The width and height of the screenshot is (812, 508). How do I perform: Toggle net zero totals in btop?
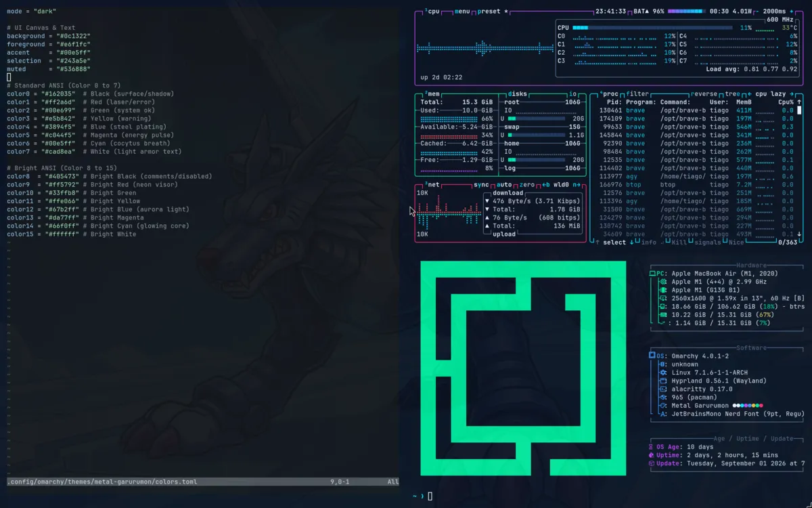pyautogui.click(x=527, y=184)
